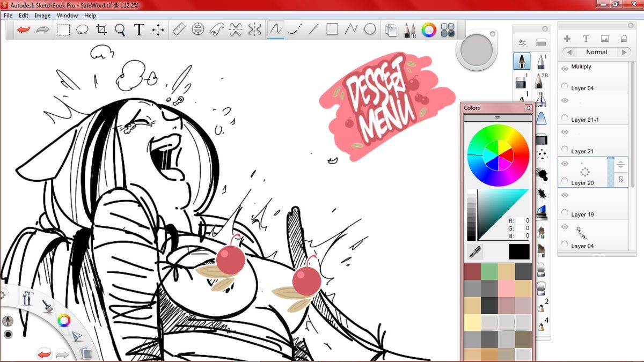Hide Layer 21-1 using its eye icon

[x=565, y=100]
